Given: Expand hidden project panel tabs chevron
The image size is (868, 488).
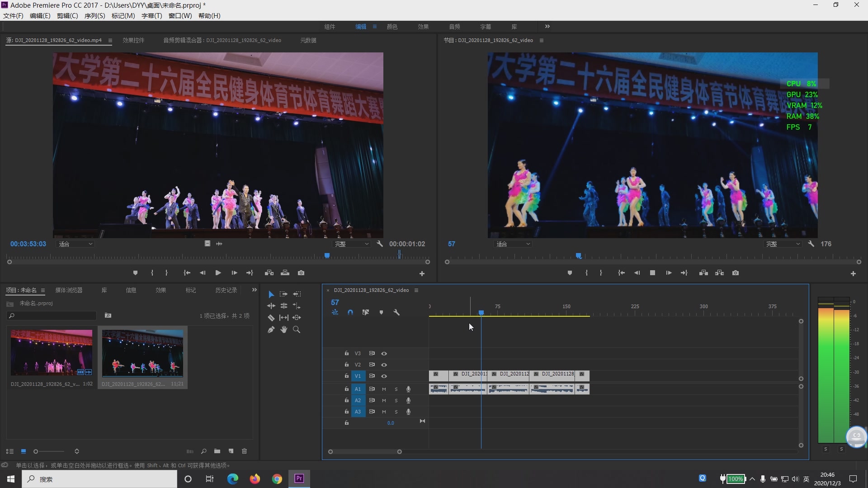Looking at the screenshot, I should click(255, 290).
